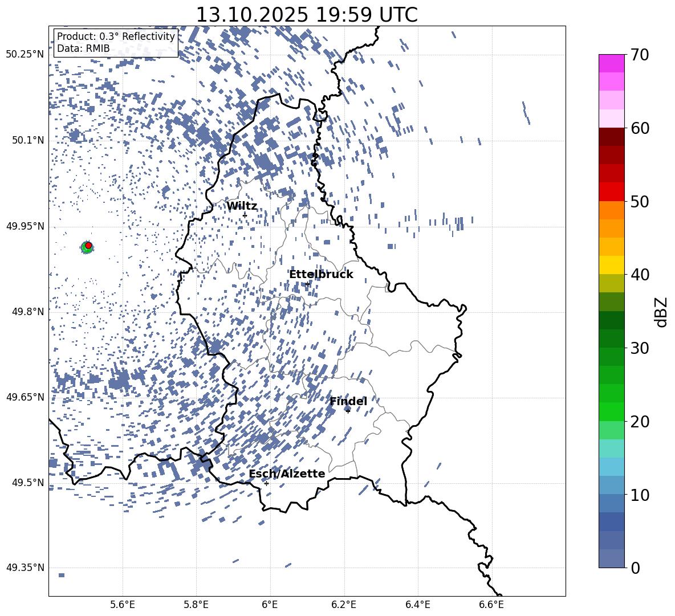Click the red radar site marker

click(88, 245)
